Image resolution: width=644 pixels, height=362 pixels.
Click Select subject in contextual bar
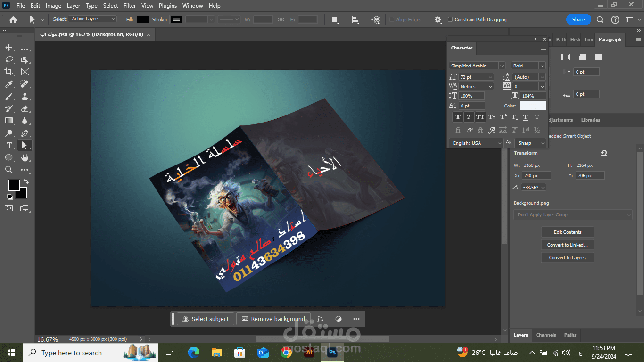coord(206,319)
